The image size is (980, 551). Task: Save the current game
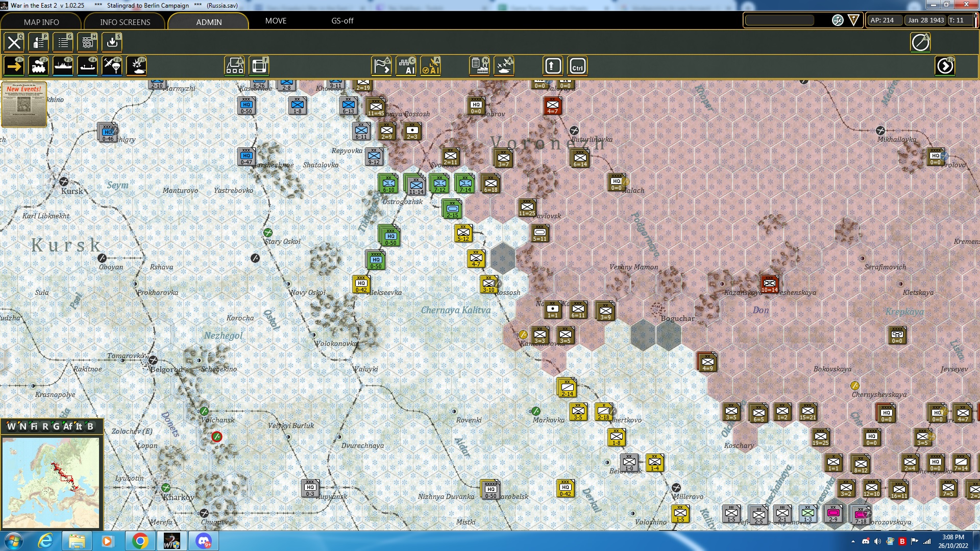[112, 42]
